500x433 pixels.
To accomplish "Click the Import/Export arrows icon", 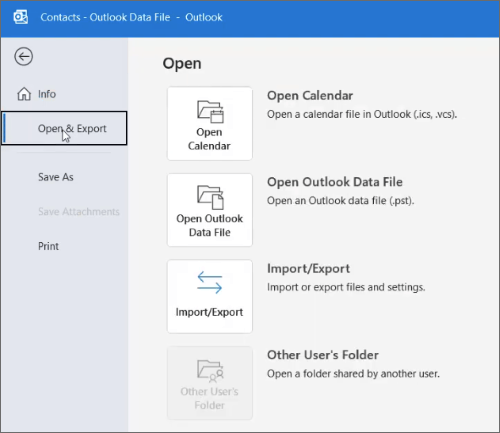I will (x=210, y=282).
